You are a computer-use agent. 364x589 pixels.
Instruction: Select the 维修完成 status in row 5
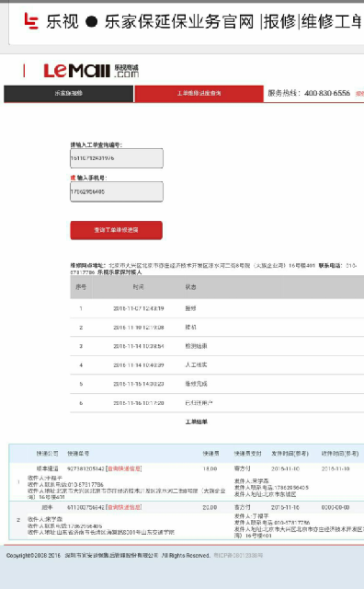pos(196,384)
